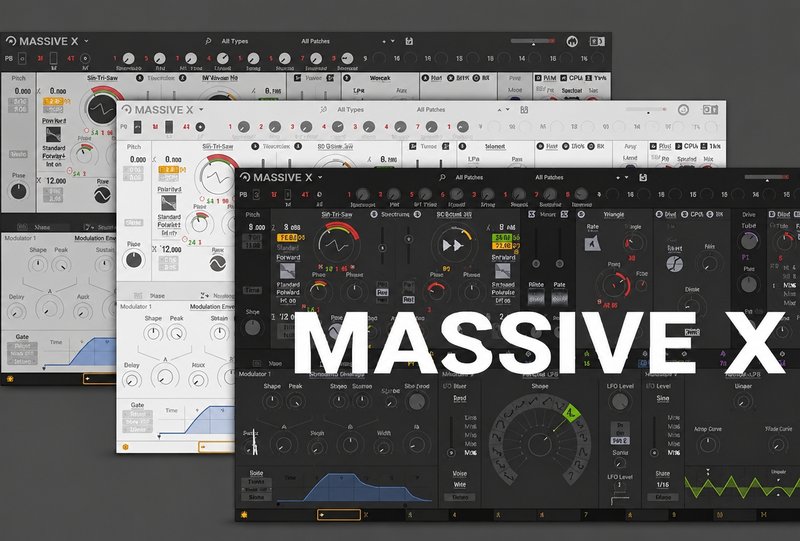The height and width of the screenshot is (541, 800).
Task: Click the Sine label in front window LFO
Action: pyautogui.click(x=663, y=398)
